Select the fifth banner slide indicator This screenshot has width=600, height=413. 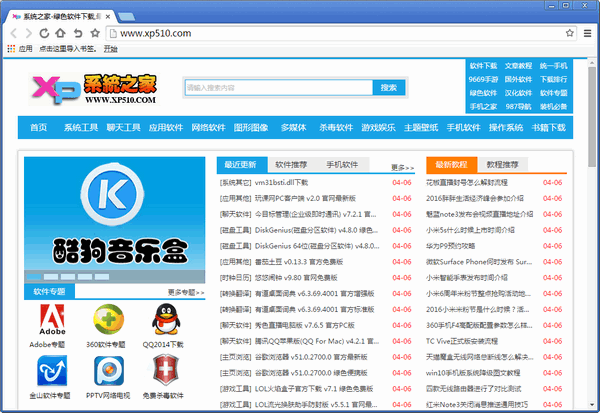(x=102, y=276)
